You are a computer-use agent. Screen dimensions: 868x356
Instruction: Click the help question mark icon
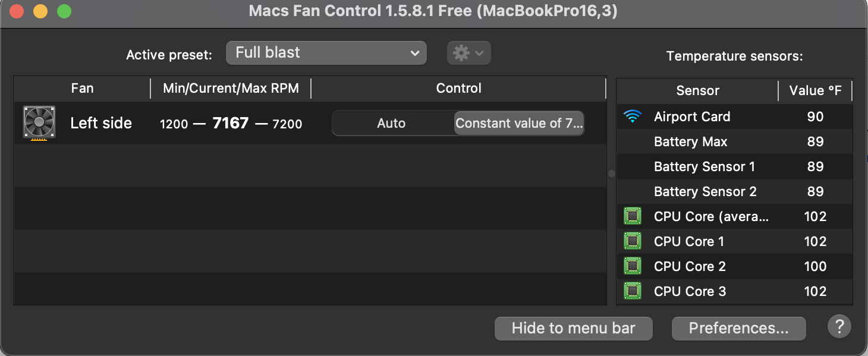click(839, 326)
